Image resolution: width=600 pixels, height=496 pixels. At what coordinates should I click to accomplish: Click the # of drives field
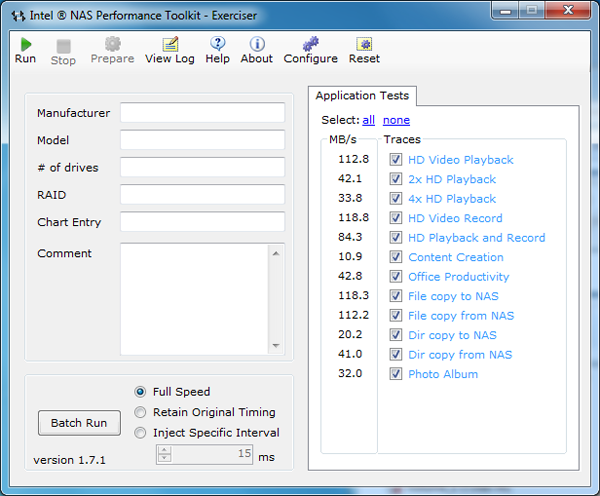pyautogui.click(x=202, y=167)
